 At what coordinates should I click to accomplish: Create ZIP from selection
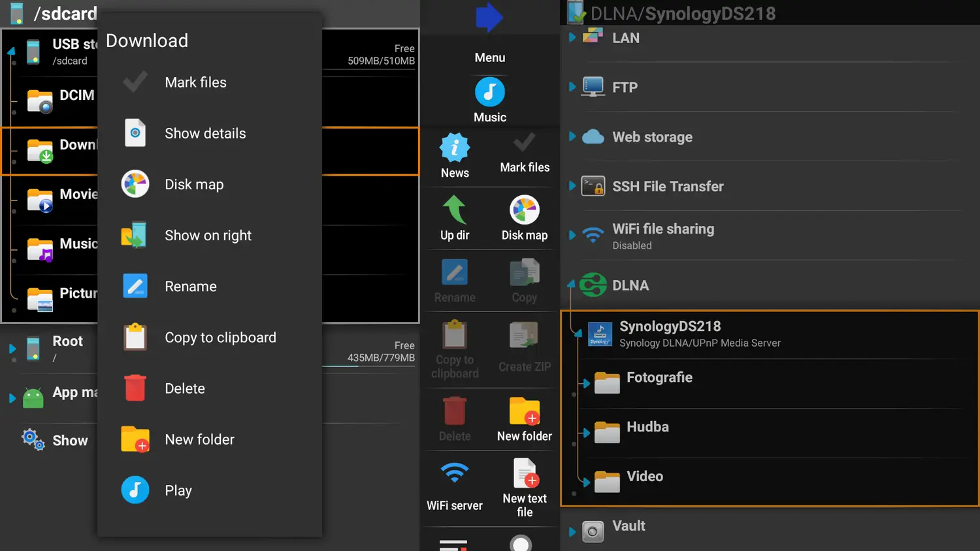(x=525, y=347)
